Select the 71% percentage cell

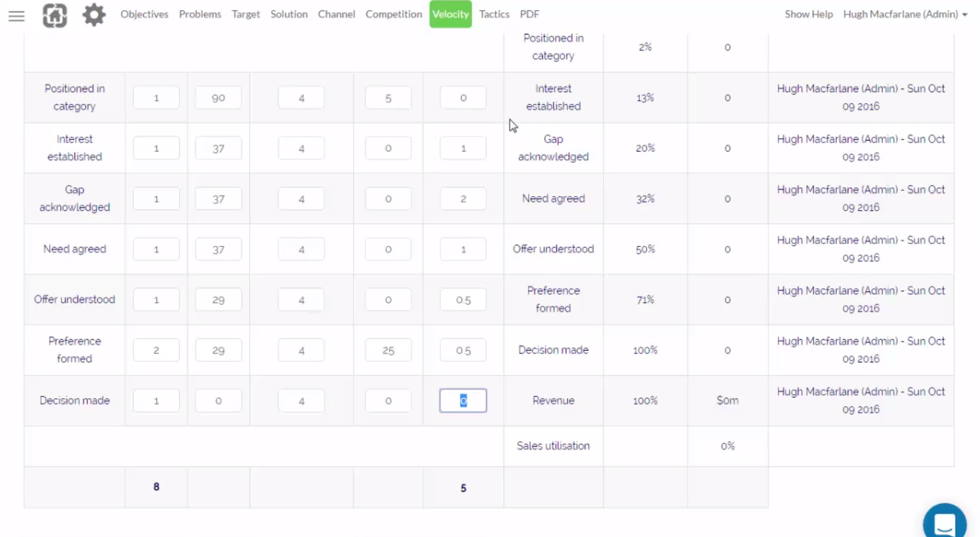(645, 299)
